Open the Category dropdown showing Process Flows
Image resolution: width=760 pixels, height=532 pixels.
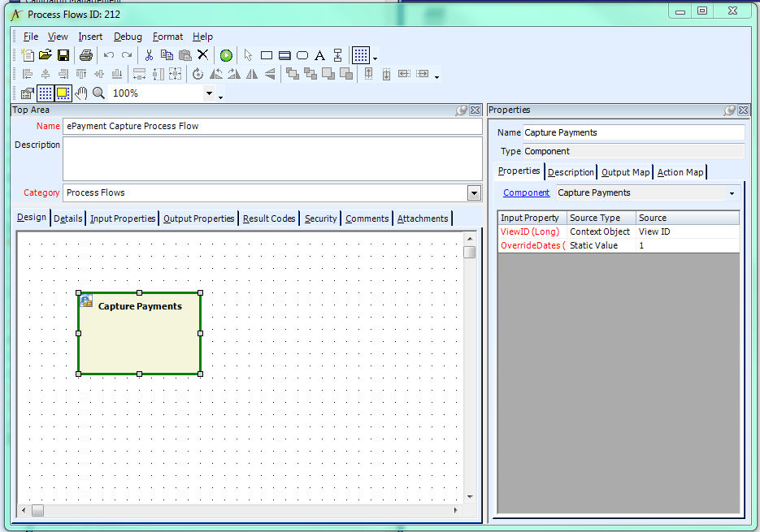(x=474, y=193)
